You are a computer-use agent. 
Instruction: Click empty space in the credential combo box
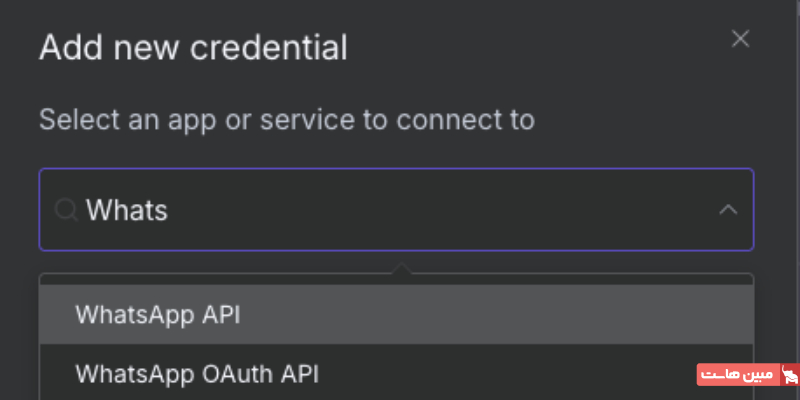[x=450, y=210]
